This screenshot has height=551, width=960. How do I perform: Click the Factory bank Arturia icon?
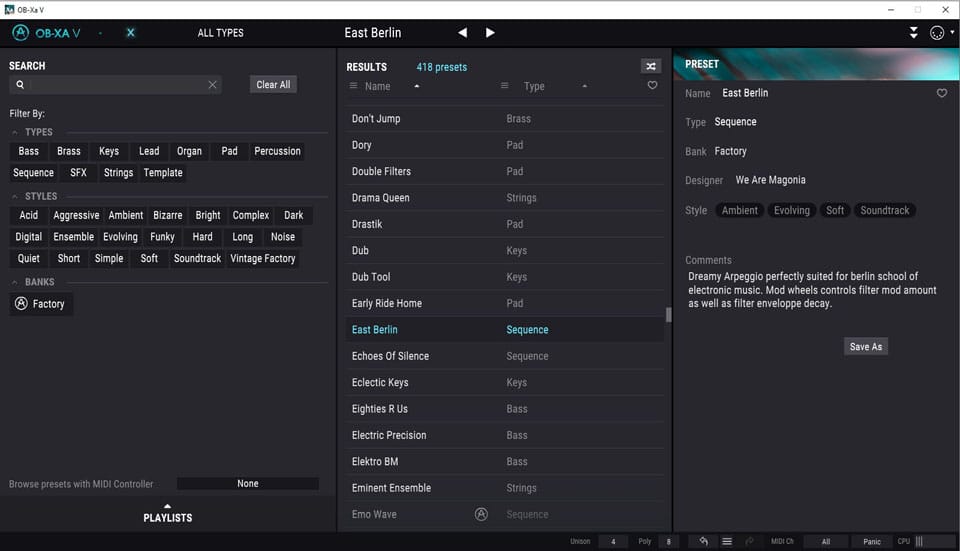[x=21, y=303]
